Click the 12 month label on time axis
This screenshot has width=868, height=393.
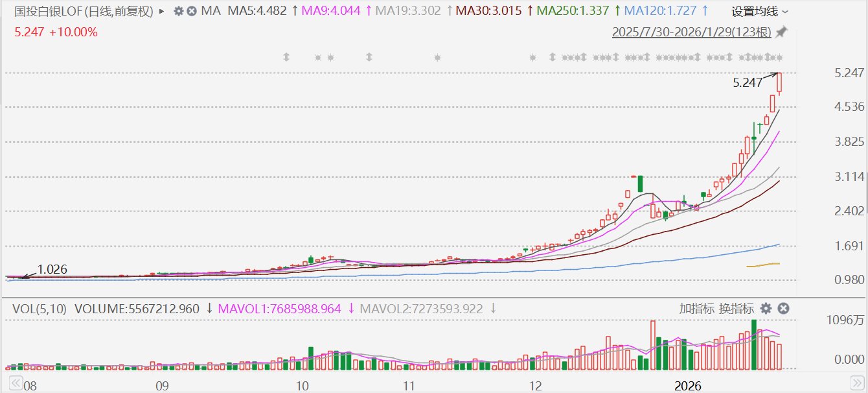point(534,385)
